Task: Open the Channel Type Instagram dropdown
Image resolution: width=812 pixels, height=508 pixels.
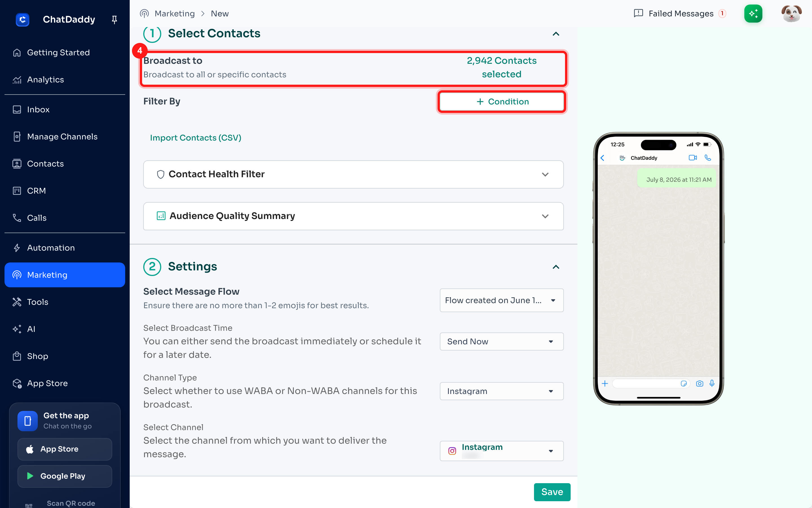Action: pyautogui.click(x=501, y=391)
